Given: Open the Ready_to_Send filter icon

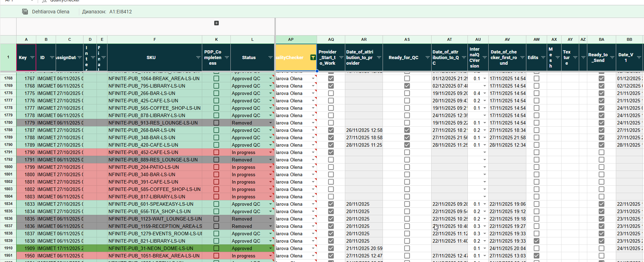Looking at the screenshot, I should [x=612, y=58].
